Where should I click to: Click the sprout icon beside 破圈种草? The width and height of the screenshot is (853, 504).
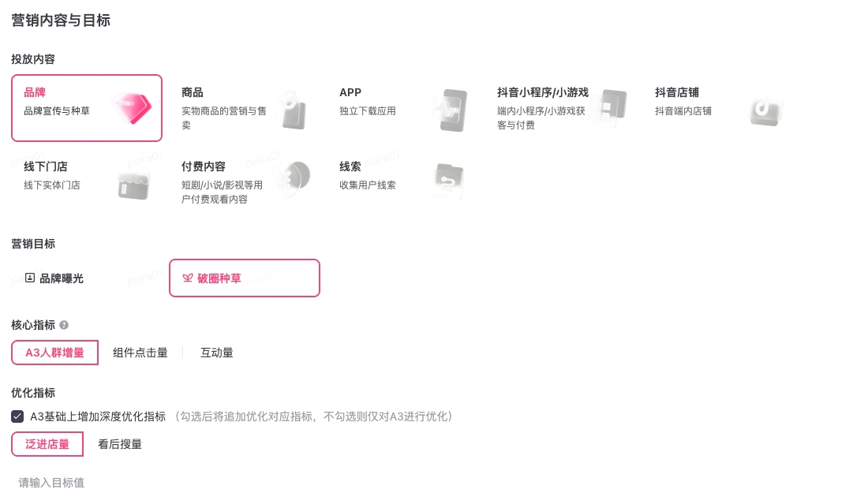tap(188, 278)
